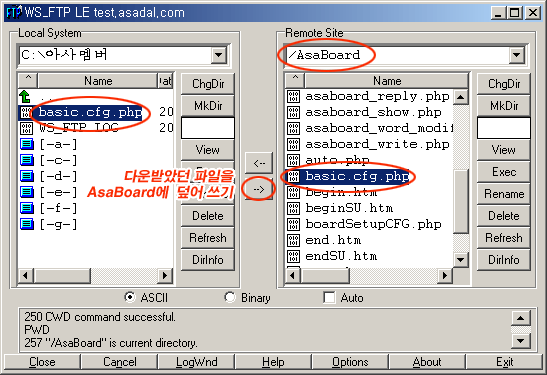Open remote /AsaBoard path dropdown
The image size is (547, 375).
(x=517, y=55)
